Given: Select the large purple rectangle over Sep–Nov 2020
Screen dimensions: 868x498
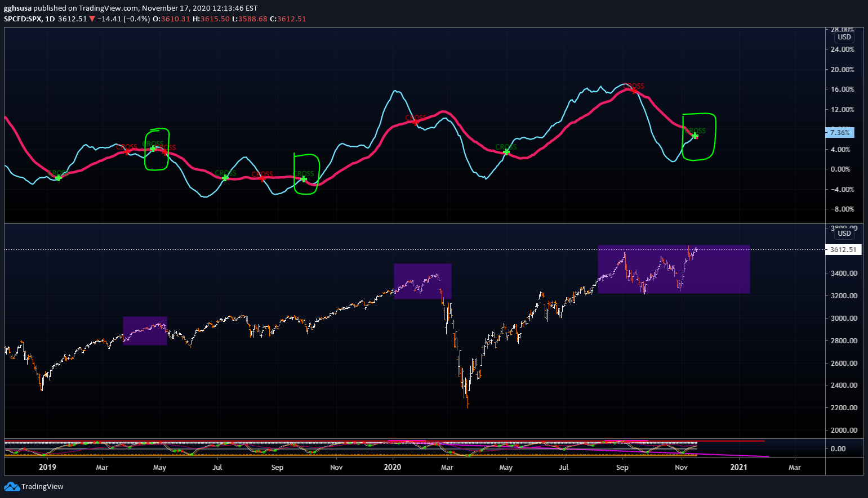Looking at the screenshot, I should click(x=674, y=270).
